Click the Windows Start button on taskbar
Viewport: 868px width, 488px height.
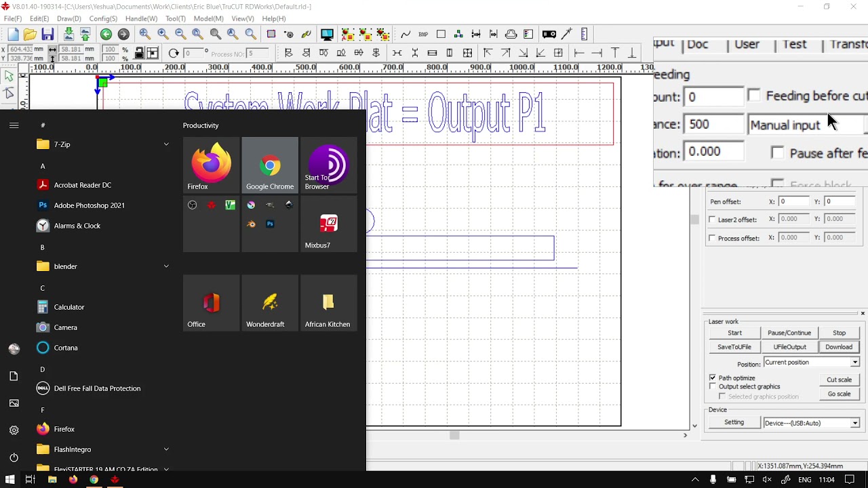click(x=10, y=480)
